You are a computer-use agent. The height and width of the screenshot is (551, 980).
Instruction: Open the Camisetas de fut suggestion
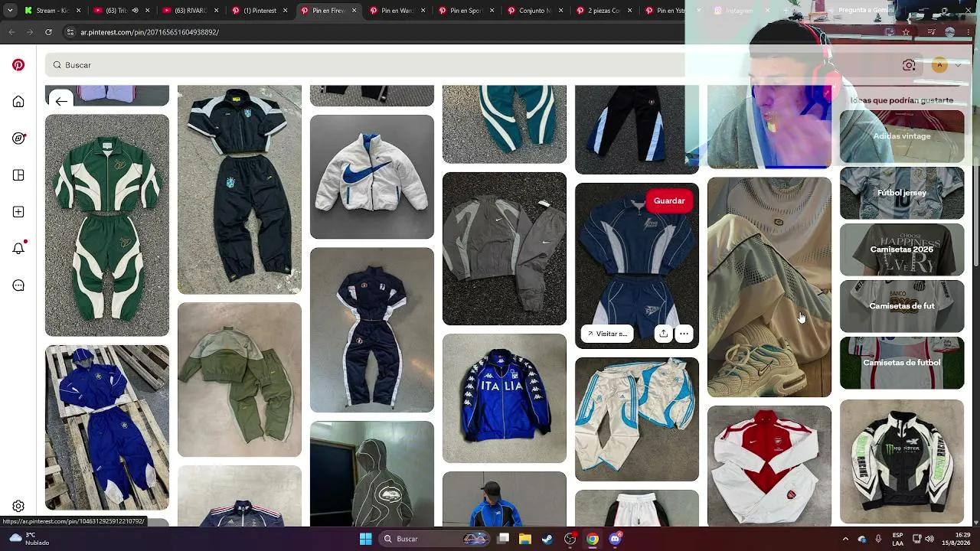(902, 306)
